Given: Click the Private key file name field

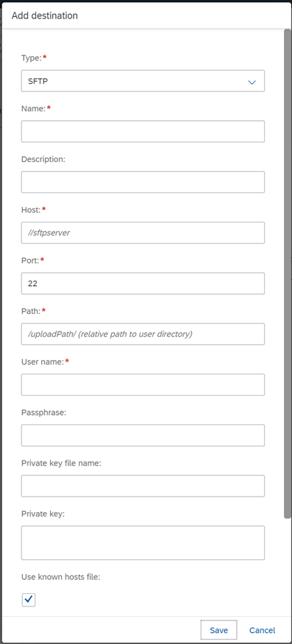Looking at the screenshot, I should [x=143, y=486].
